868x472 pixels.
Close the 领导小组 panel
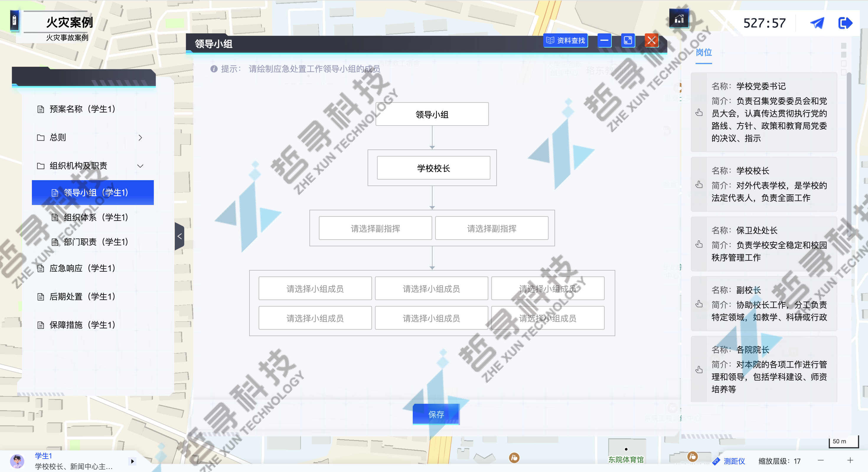[652, 40]
